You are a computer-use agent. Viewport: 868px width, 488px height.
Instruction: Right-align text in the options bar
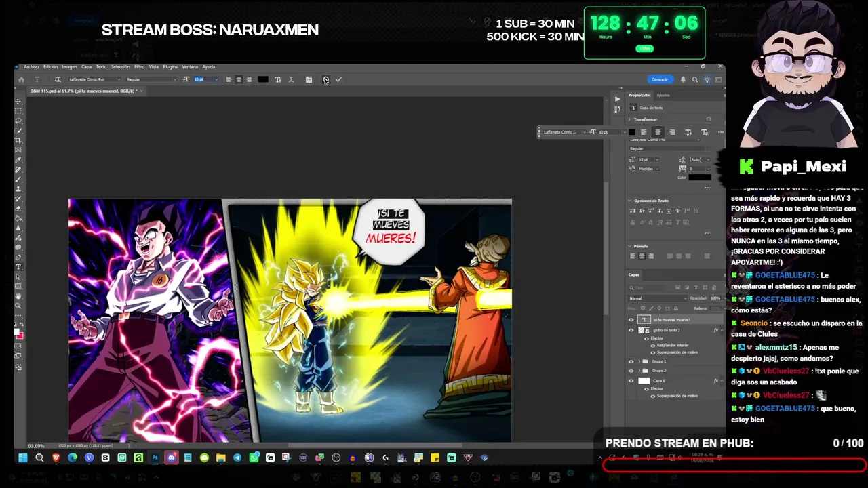248,79
